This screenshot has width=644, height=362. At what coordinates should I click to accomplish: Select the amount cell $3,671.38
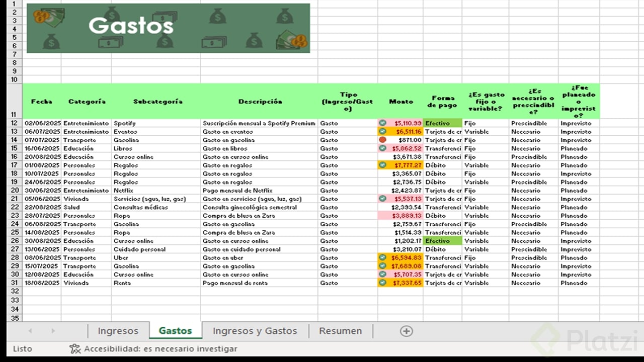coord(400,157)
